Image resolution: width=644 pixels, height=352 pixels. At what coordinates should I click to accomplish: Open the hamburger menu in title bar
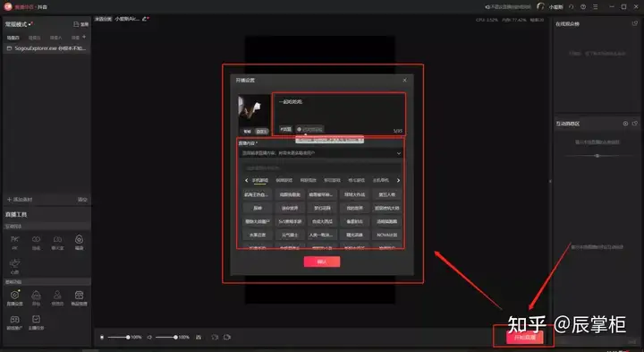595,7
